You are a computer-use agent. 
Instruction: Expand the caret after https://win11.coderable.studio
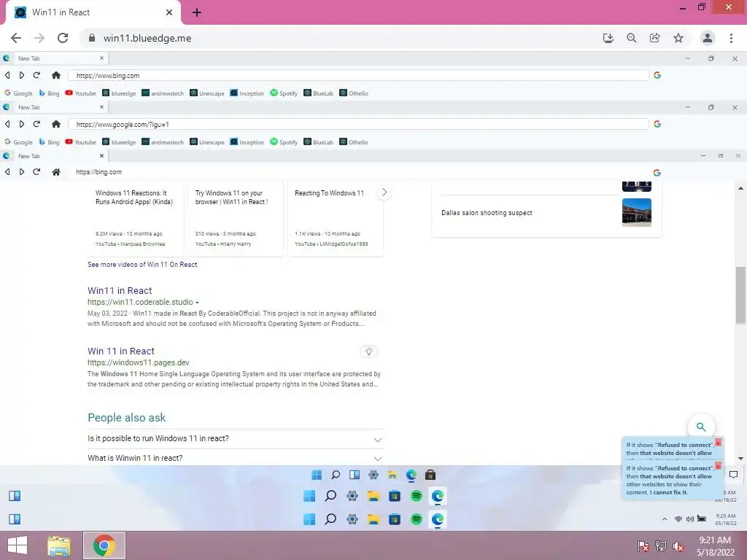(197, 303)
